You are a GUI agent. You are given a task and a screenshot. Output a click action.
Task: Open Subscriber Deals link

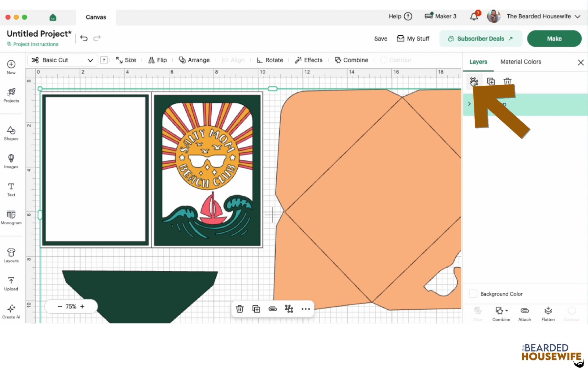click(481, 39)
